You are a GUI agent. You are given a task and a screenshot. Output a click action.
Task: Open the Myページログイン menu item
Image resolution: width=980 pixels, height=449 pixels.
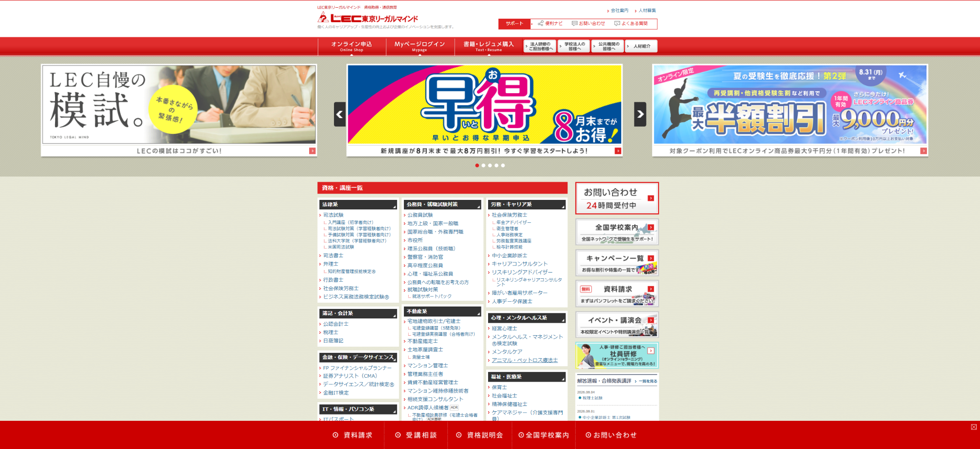(x=420, y=46)
